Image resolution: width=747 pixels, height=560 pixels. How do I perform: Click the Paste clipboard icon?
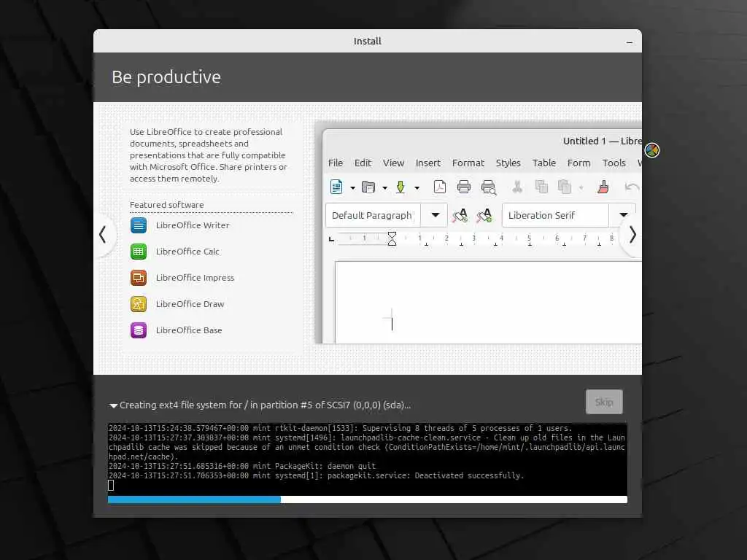pos(565,187)
